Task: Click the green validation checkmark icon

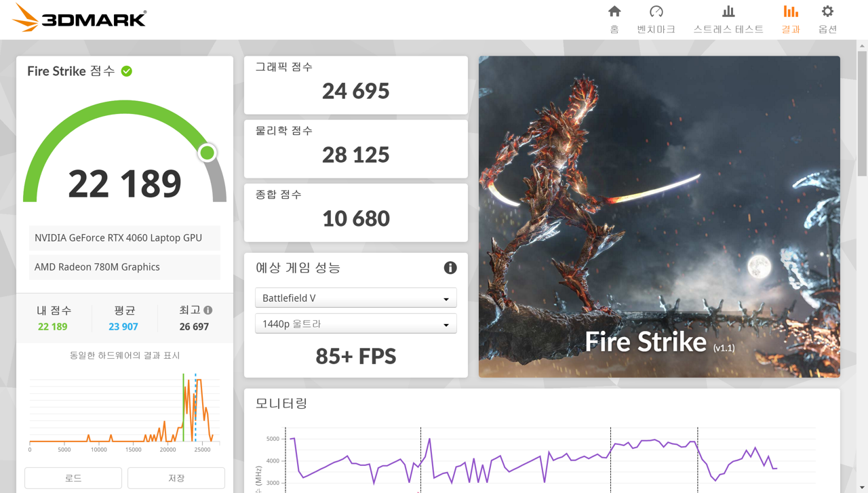Action: pos(127,71)
